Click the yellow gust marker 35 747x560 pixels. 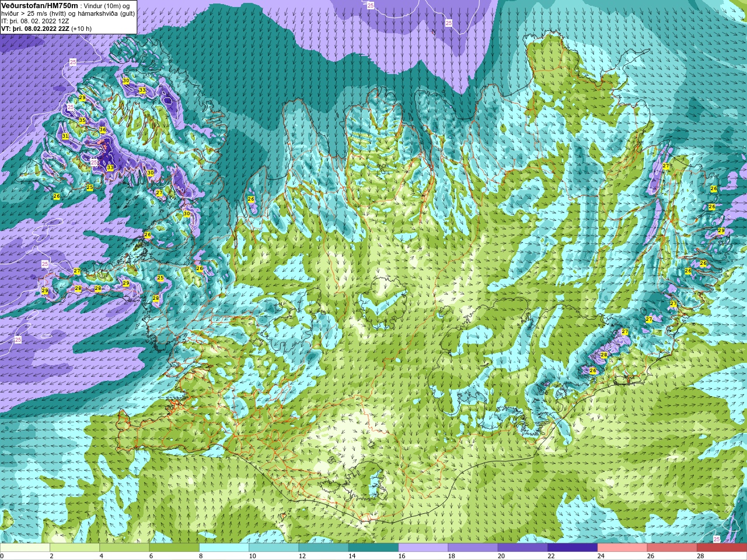tap(82, 120)
